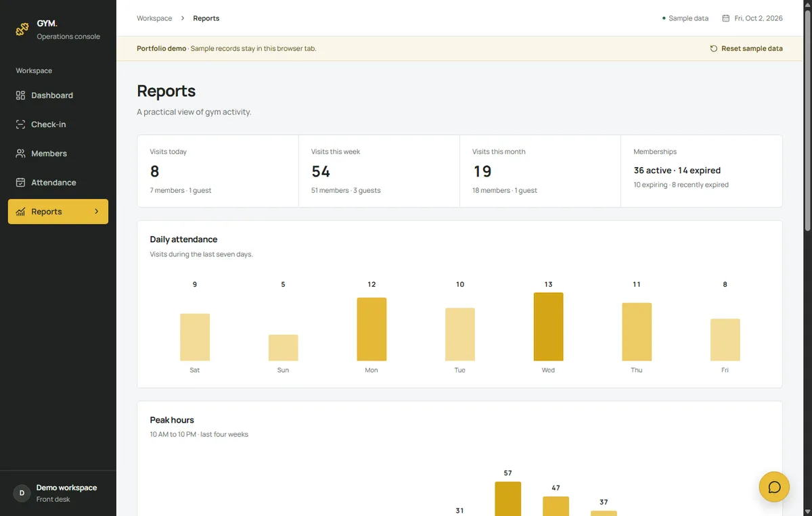Image resolution: width=812 pixels, height=516 pixels.
Task: Click the Peak hours heading
Action: (172, 420)
